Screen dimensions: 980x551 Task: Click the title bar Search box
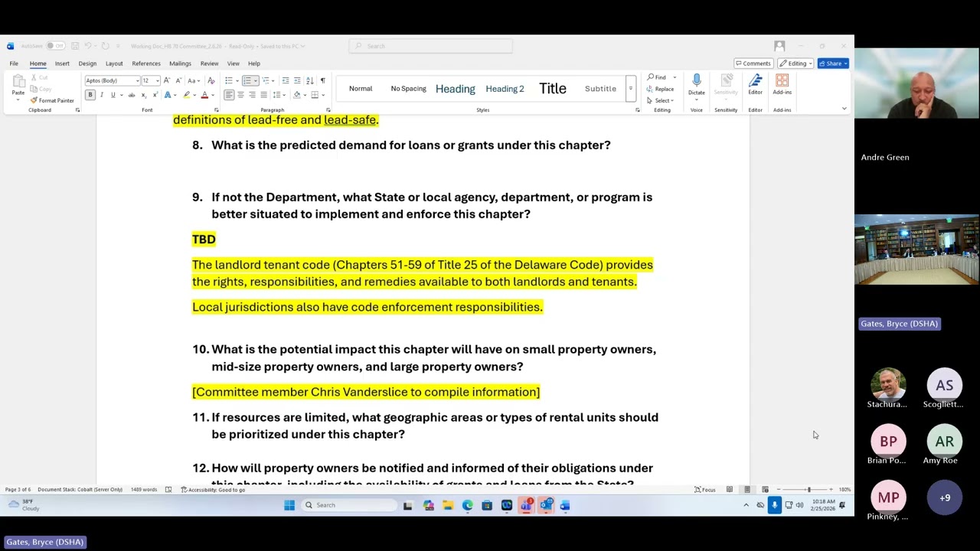(430, 46)
